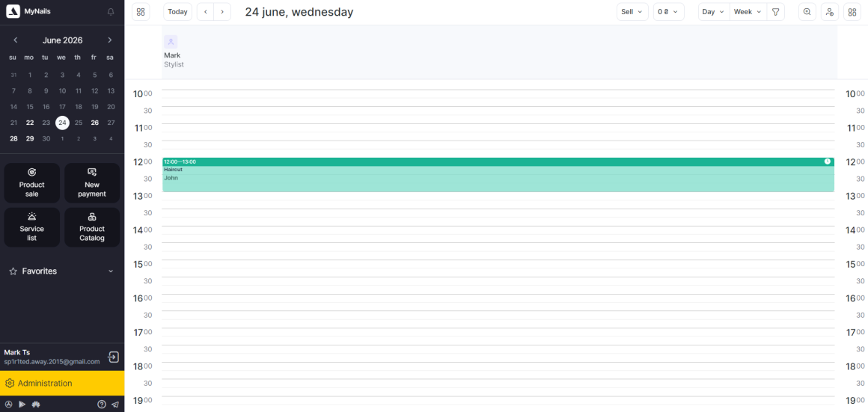Click the top-left grid layout icon

coord(141,12)
